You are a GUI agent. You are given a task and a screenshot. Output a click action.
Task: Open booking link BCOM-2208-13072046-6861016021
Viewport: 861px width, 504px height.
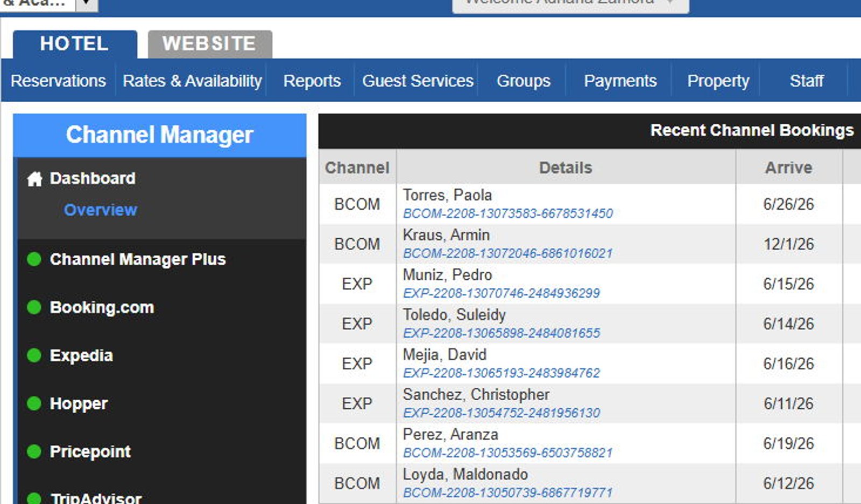pos(508,253)
